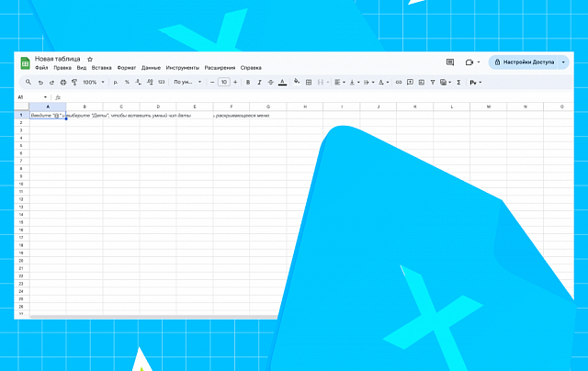Select column A header
The height and width of the screenshot is (371, 588).
(48, 107)
